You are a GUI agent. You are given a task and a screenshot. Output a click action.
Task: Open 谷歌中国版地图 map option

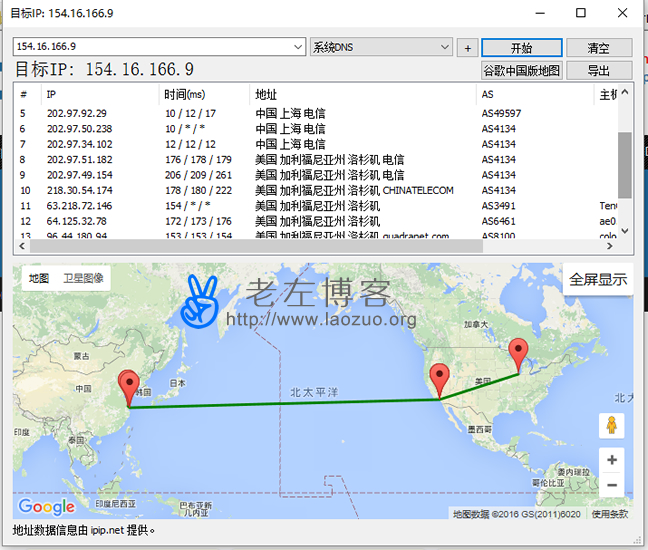[522, 71]
